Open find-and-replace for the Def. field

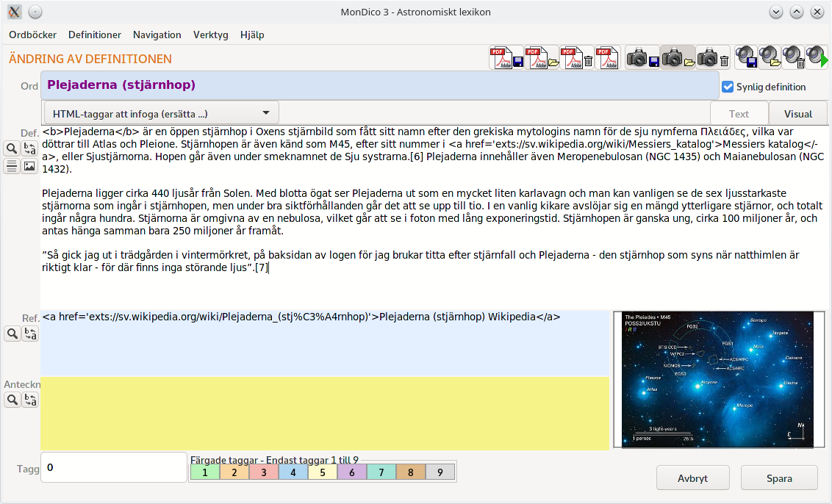pos(29,148)
